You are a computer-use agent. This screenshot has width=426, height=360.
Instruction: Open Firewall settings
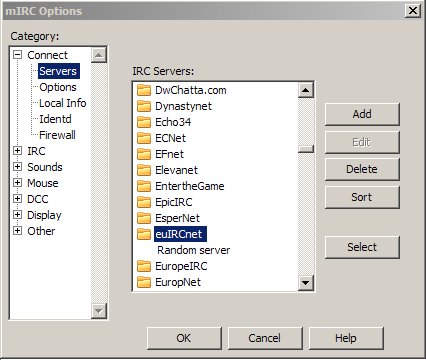[57, 135]
